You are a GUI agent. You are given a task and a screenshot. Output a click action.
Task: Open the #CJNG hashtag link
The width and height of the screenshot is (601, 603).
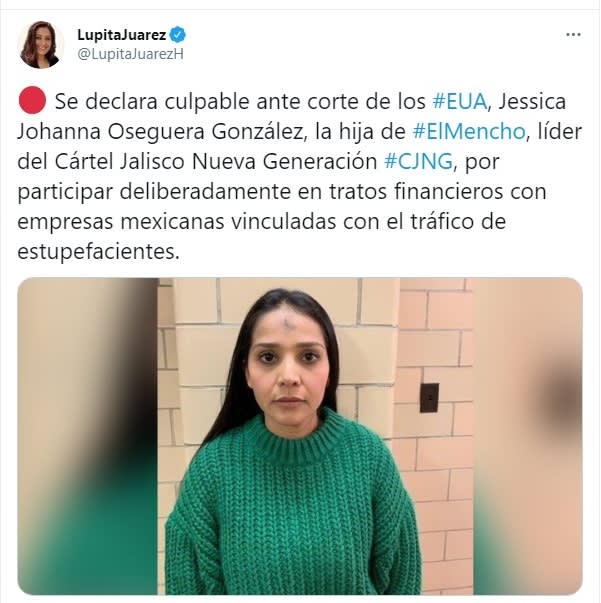pyautogui.click(x=418, y=162)
